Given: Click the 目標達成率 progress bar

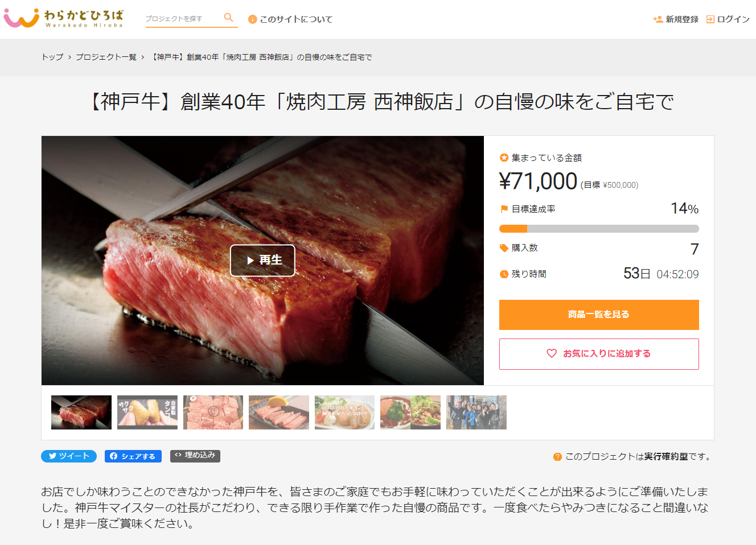Looking at the screenshot, I should pos(599,229).
